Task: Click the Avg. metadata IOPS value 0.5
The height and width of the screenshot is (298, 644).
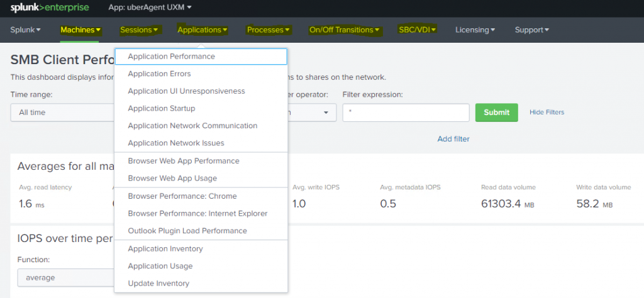Action: coord(388,204)
